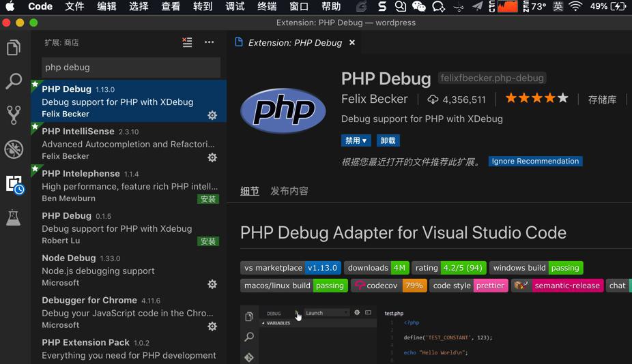Install PHP Intelephense via 安装 button

pyautogui.click(x=208, y=199)
